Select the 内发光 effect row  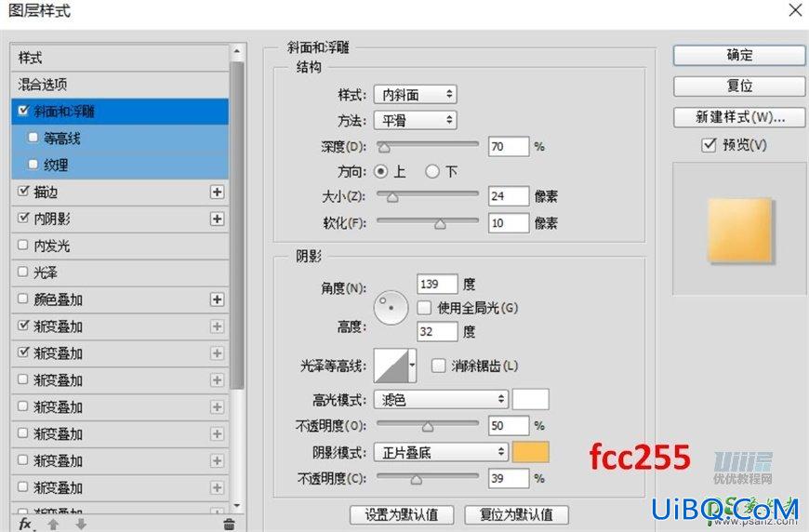[120, 246]
